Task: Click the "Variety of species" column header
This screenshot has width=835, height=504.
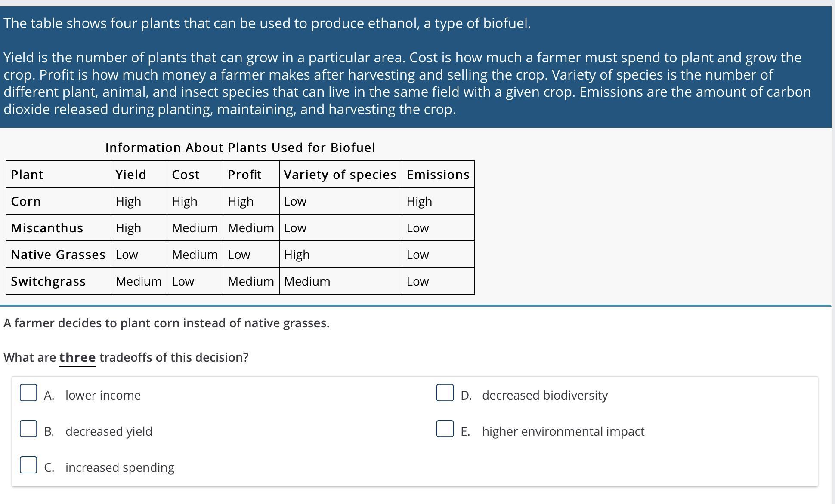Action: pos(340,175)
